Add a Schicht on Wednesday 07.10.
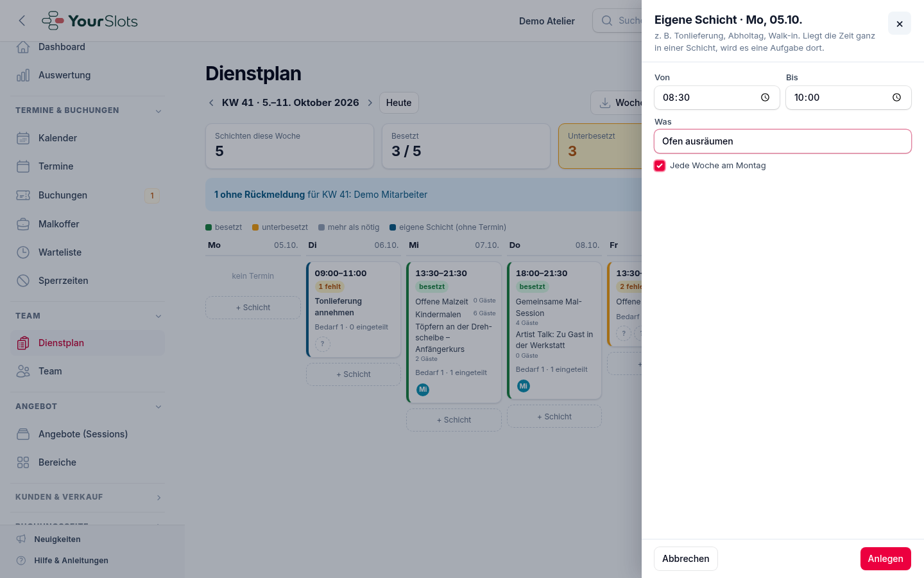Screen dimensions: 924x578 click(x=454, y=420)
